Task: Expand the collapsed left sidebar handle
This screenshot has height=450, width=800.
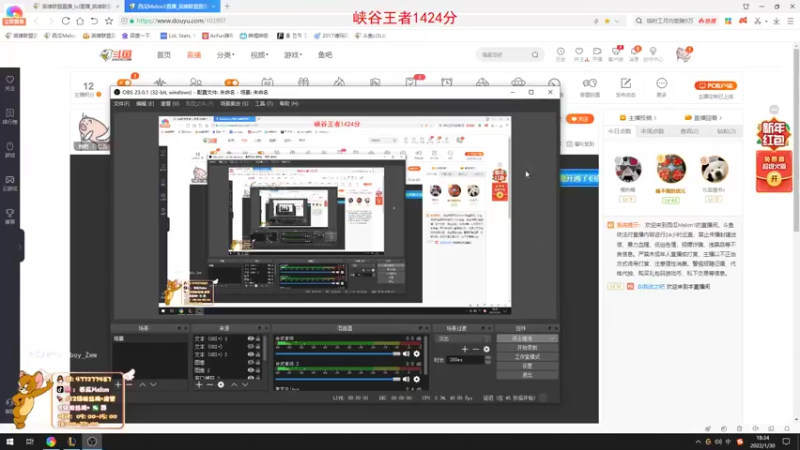Action: click(20, 246)
